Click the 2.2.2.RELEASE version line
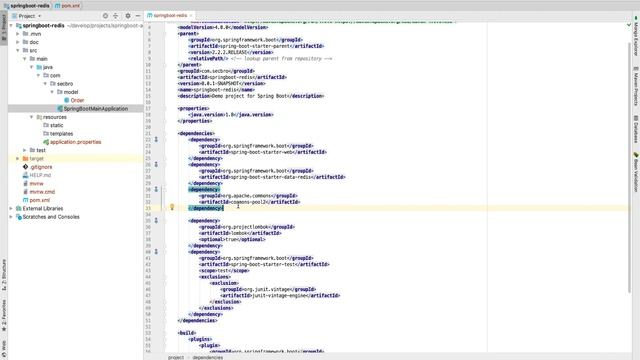The height and width of the screenshot is (360, 640). tap(231, 52)
